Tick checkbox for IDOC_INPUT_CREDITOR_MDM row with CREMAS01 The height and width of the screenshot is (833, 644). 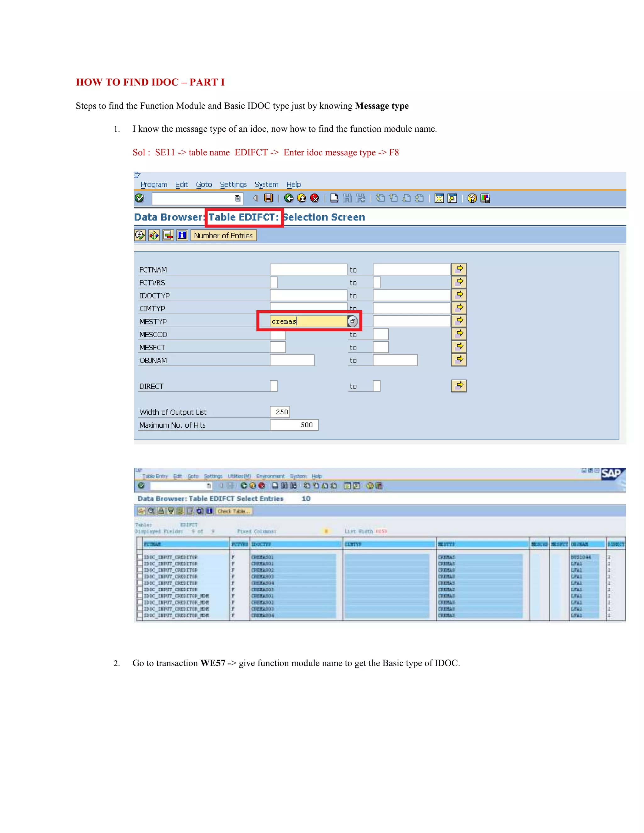point(140,596)
